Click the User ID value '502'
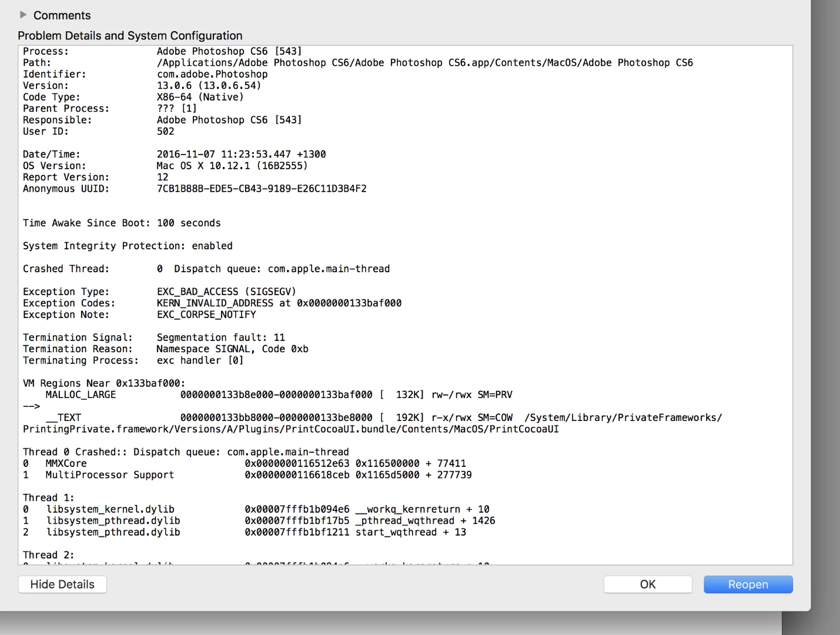 click(166, 132)
